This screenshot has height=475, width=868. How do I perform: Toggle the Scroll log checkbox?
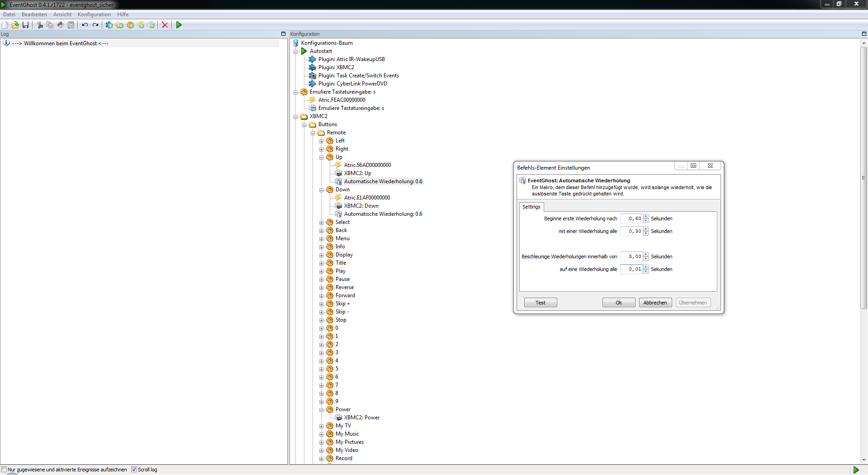[134, 470]
